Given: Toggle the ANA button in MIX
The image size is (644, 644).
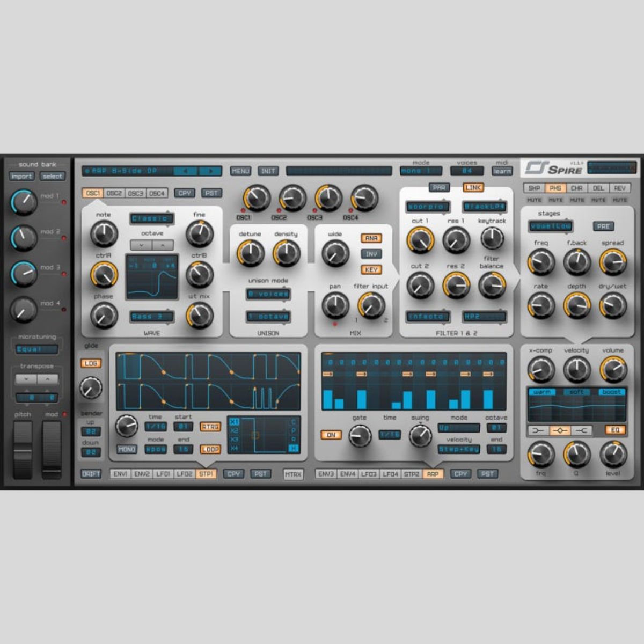Looking at the screenshot, I should point(371,238).
